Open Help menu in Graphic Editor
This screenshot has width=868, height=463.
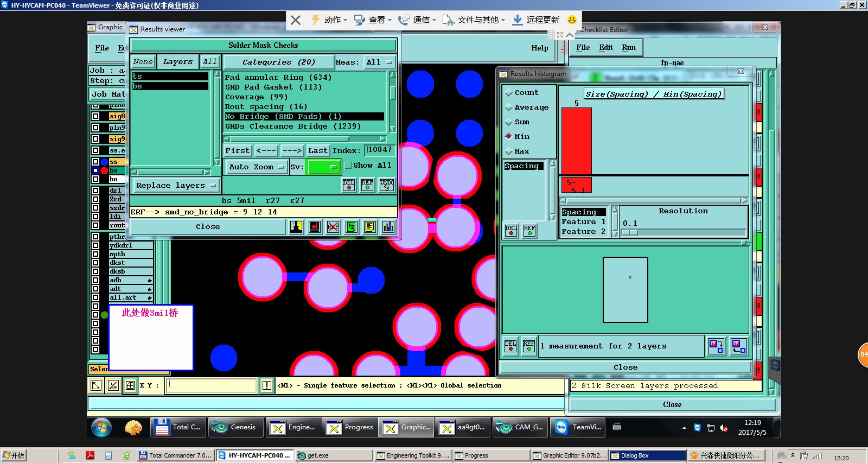click(540, 48)
